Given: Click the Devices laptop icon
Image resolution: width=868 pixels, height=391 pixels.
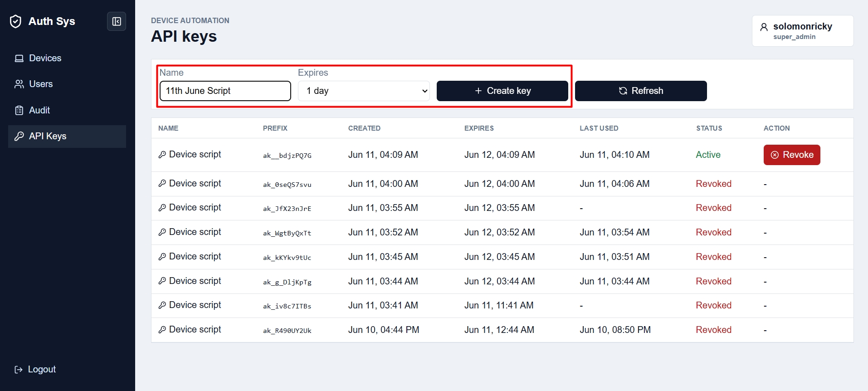Looking at the screenshot, I should (19, 58).
